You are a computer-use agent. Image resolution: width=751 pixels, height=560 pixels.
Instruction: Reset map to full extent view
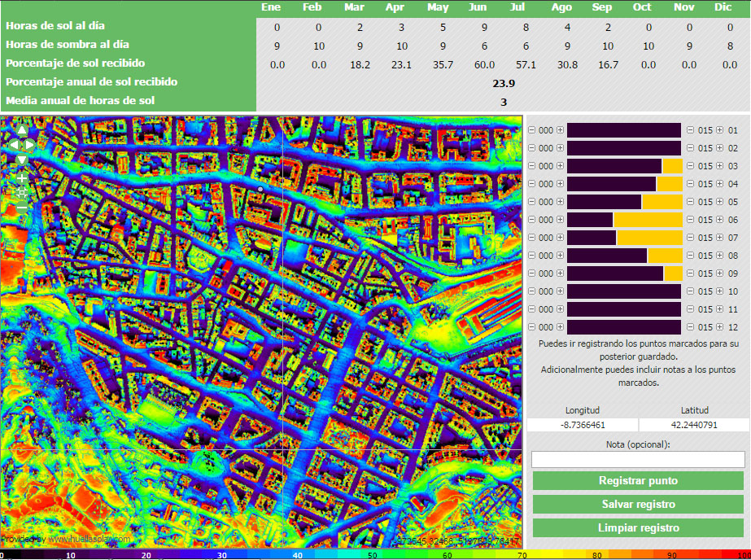pos(22,192)
